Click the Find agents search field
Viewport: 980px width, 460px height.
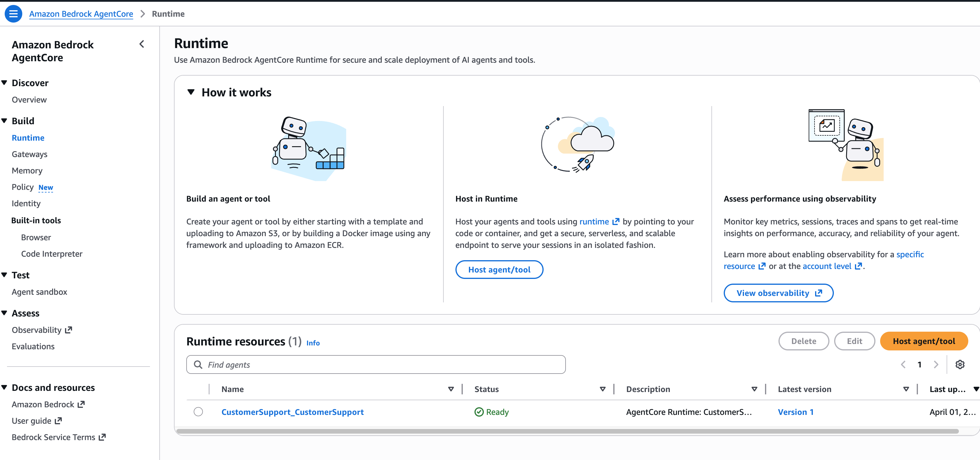coord(380,364)
